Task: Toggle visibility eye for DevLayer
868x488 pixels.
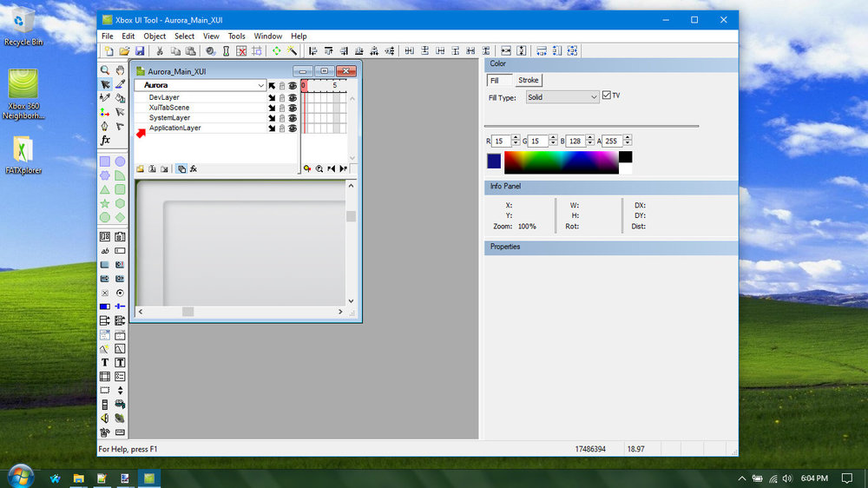Action: pyautogui.click(x=293, y=97)
